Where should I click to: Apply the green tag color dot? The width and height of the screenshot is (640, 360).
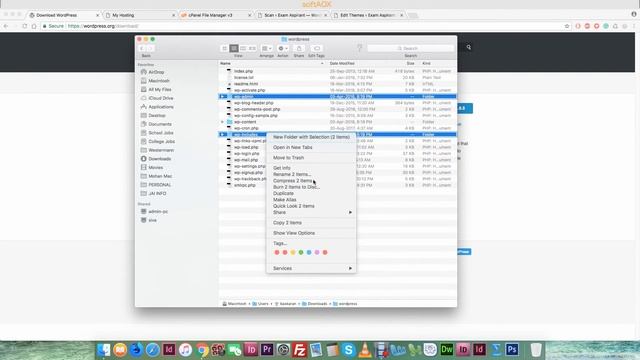[x=301, y=253]
